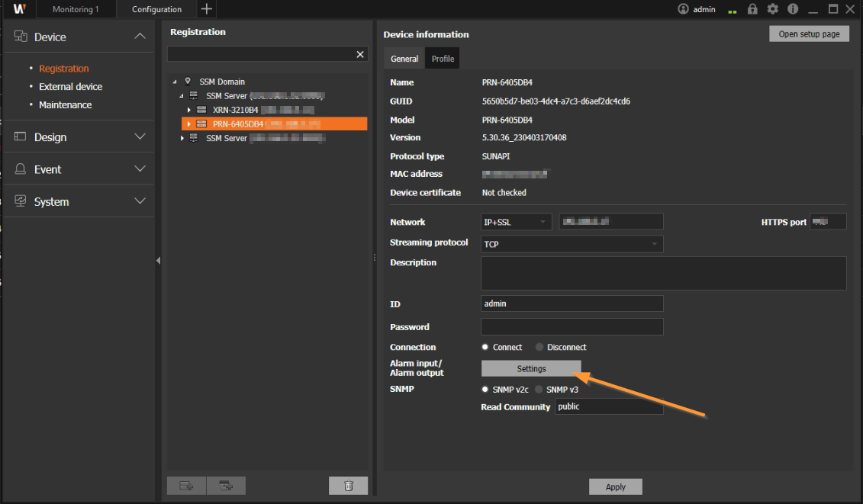863x504 pixels.
Task: Open the Network IP+SSL dropdown
Action: coord(517,222)
